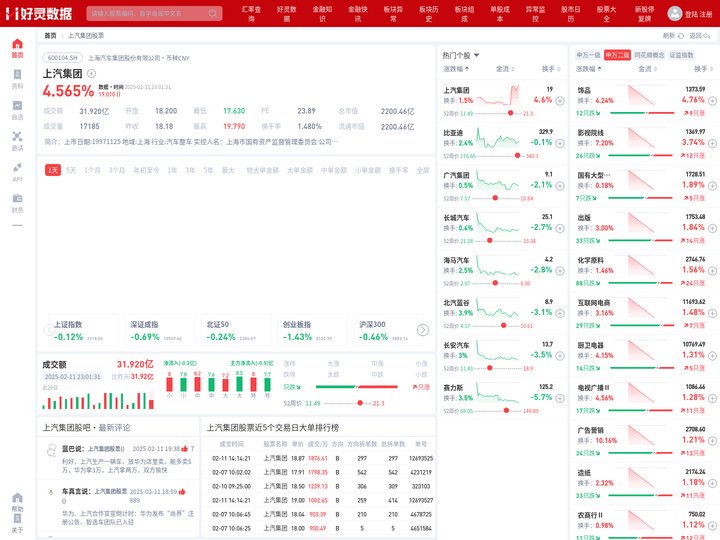720x540 pixels.
Task: Open the 帮助 help icon in the sidebar
Action: [x=17, y=502]
